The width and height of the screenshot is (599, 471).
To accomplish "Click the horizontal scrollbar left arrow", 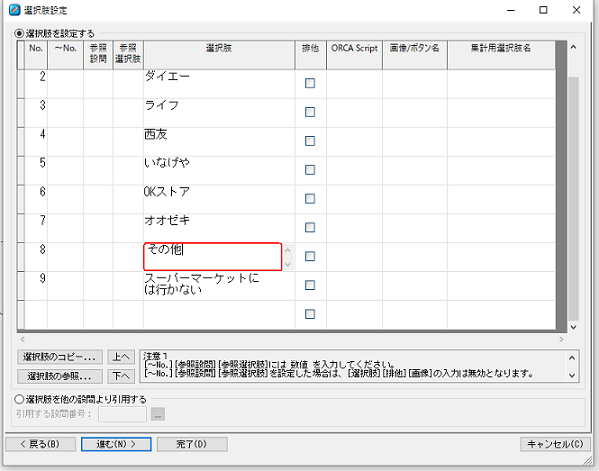I will pyautogui.click(x=23, y=339).
